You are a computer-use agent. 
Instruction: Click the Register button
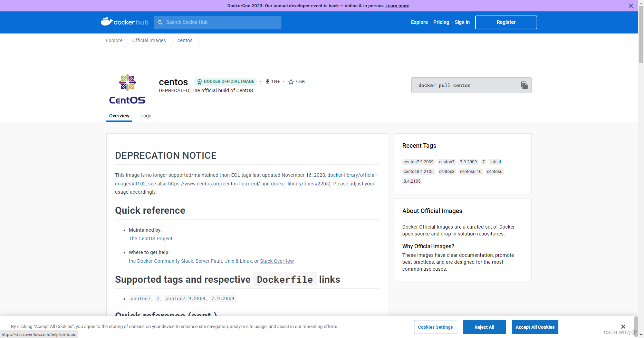click(x=506, y=22)
